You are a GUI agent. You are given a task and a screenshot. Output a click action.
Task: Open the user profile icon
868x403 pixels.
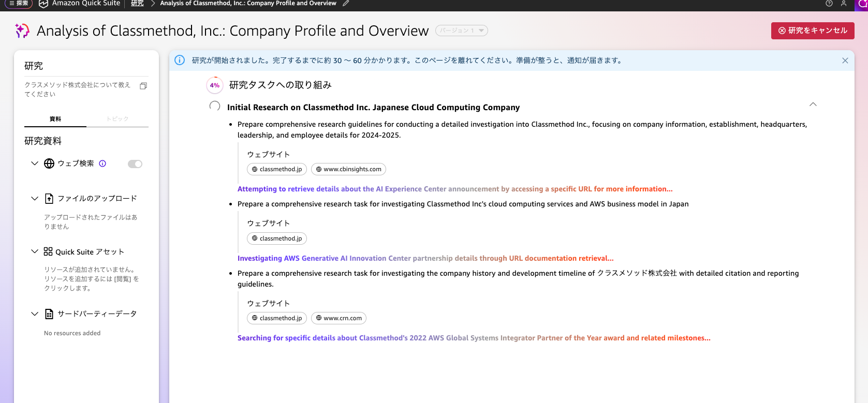point(844,4)
